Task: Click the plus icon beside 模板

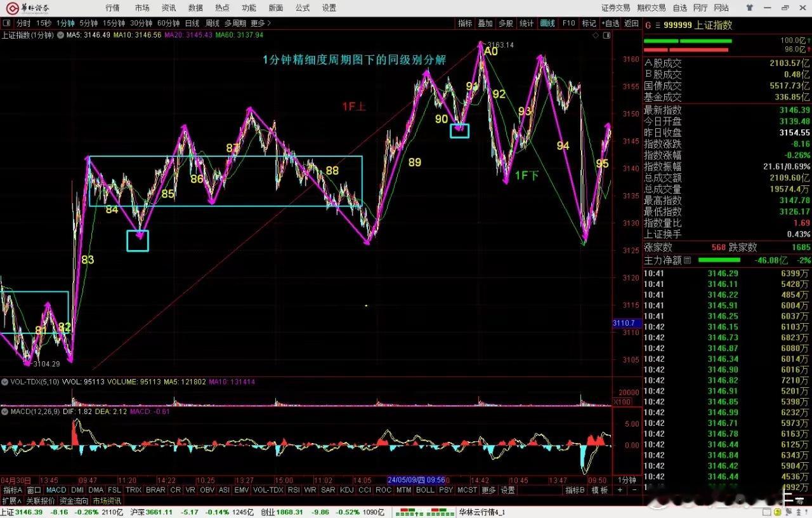Action: pyautogui.click(x=620, y=490)
